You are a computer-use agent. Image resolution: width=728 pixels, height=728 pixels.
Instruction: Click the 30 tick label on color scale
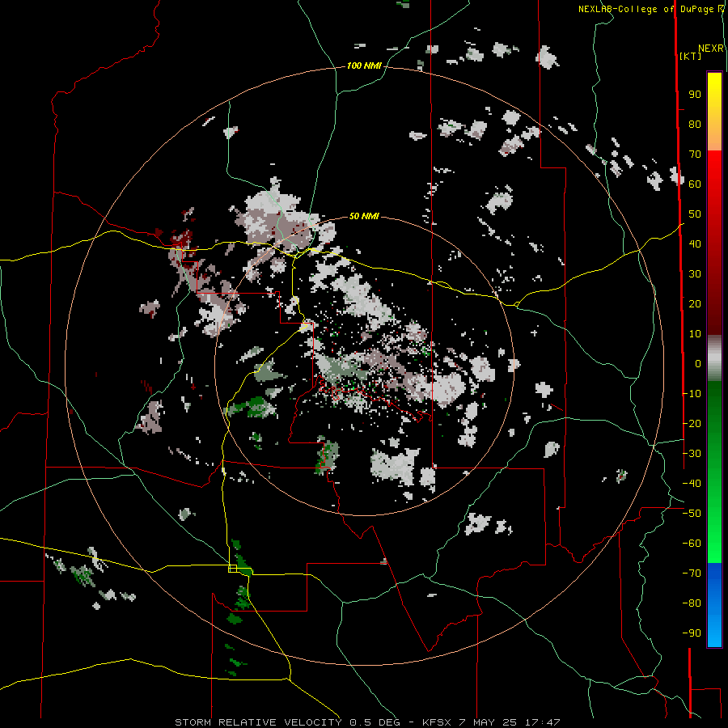click(x=695, y=274)
